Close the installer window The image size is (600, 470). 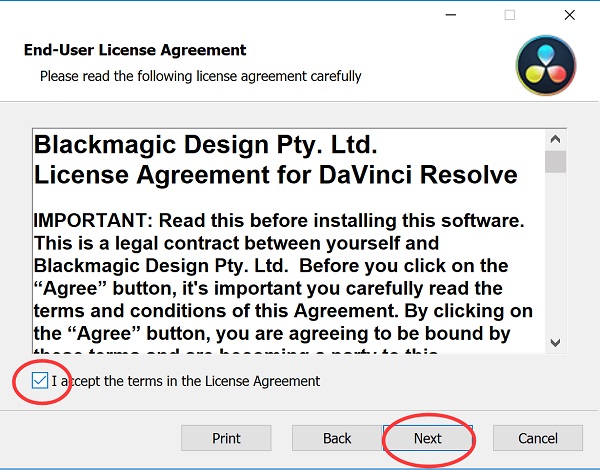(570, 15)
